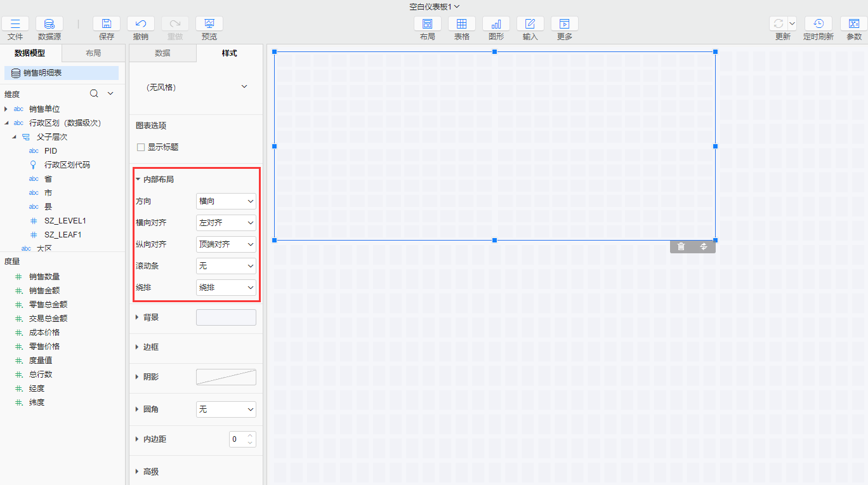Click the Undo (撤销) icon
The height and width of the screenshot is (485, 868).
click(x=141, y=24)
